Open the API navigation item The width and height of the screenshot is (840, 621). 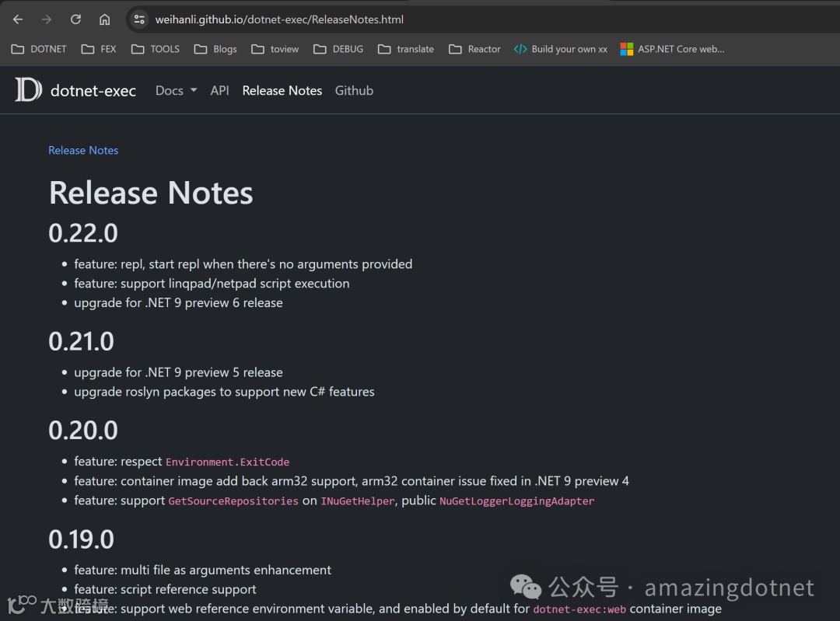(219, 90)
